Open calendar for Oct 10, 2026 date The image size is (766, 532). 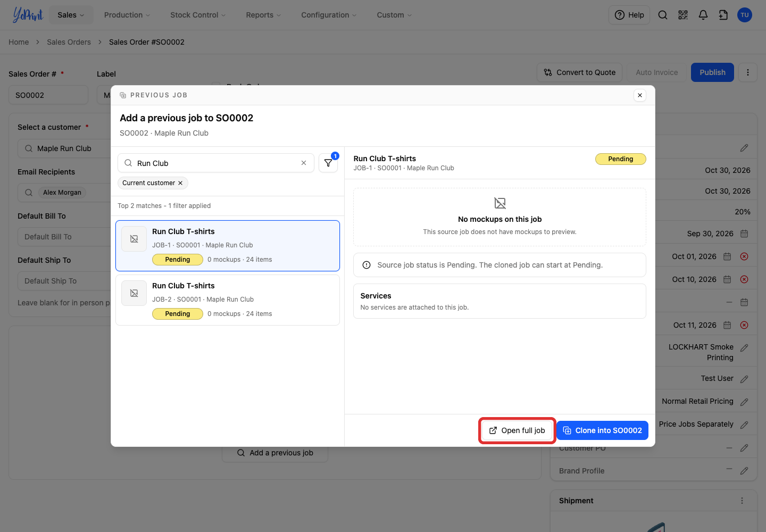727,279
